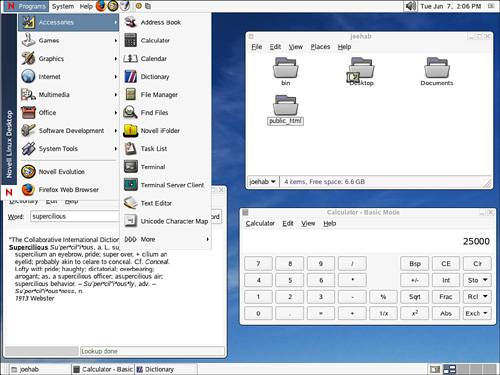This screenshot has width=500, height=375.
Task: Launch Calculator from Accessories submenu
Action: 166,40
